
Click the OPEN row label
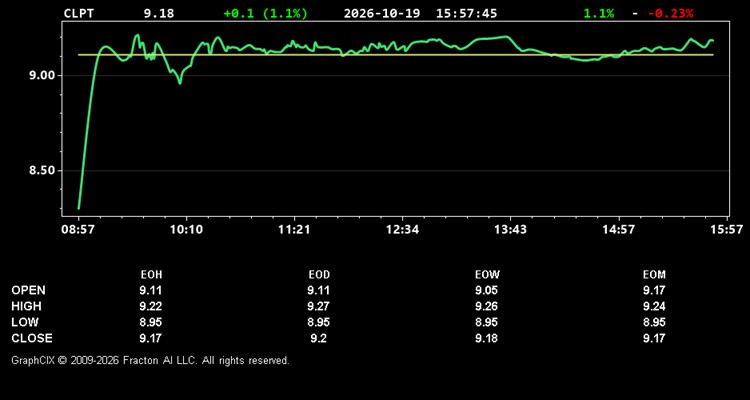pos(29,290)
